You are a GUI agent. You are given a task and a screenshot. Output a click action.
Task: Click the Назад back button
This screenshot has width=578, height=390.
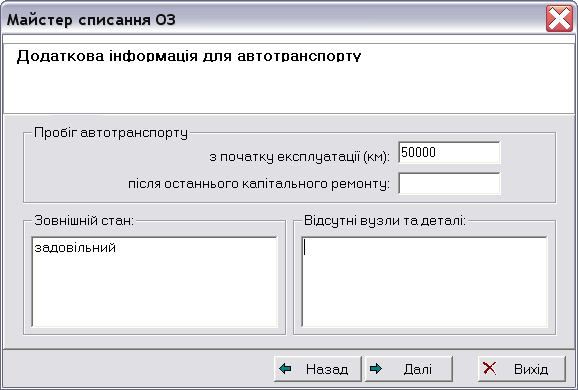click(x=318, y=369)
